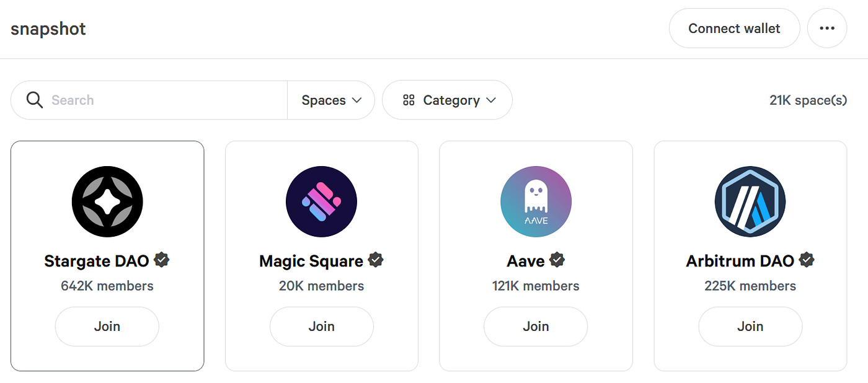Click the Category grid icon
Screen dimensions: 868x383
409,100
